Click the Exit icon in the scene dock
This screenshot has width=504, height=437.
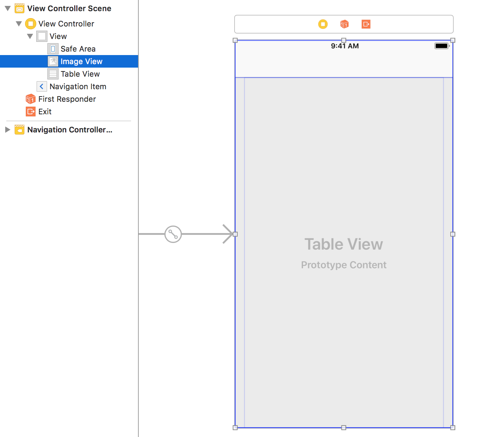coord(366,24)
